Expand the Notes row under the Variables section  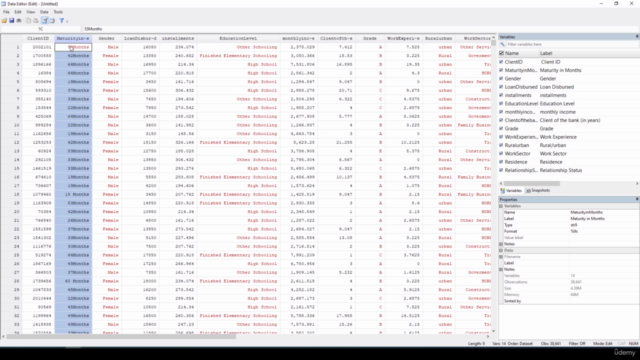tap(501, 244)
